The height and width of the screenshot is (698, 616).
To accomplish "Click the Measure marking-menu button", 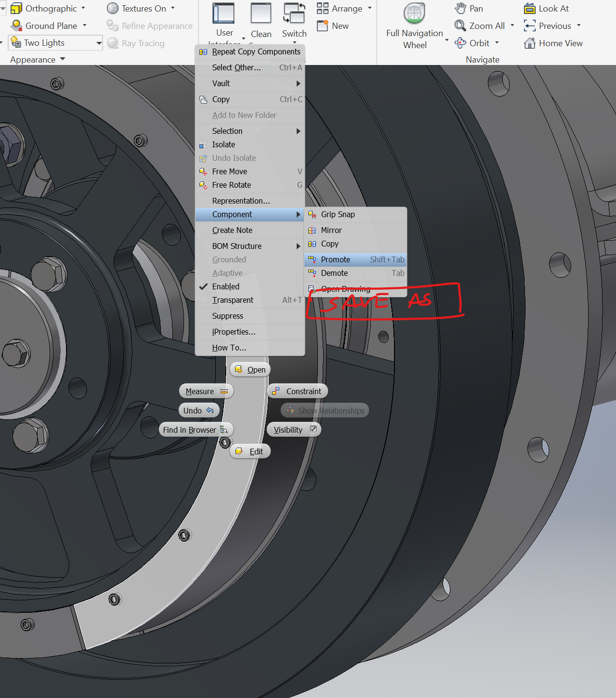I will click(x=206, y=391).
